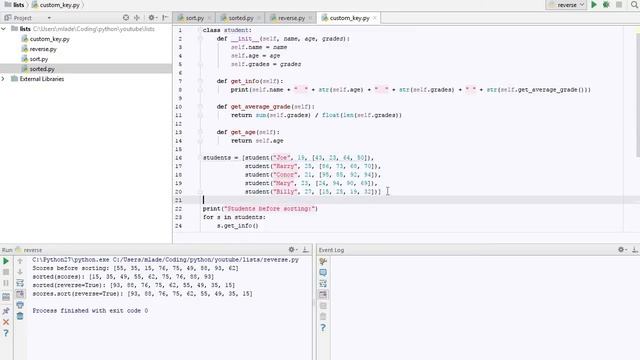The height and width of the screenshot is (360, 640).
Task: Toggle soft-wrap in Run console
Action: pyautogui.click(x=20, y=283)
